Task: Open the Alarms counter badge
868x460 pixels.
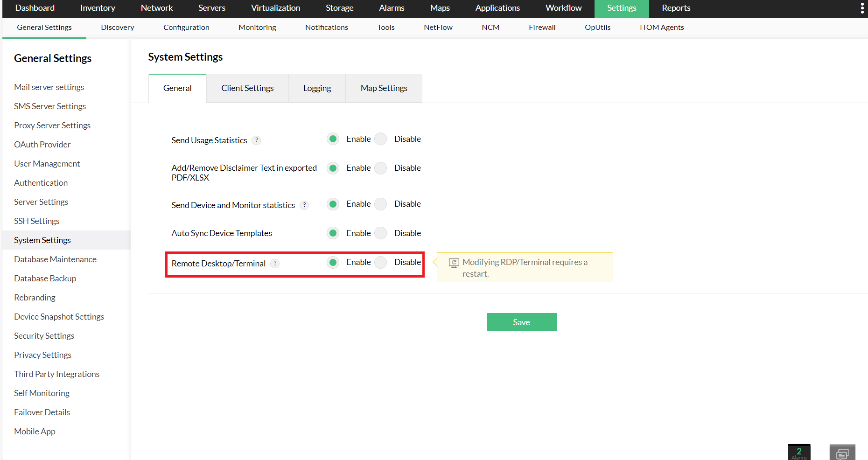Action: click(798, 452)
